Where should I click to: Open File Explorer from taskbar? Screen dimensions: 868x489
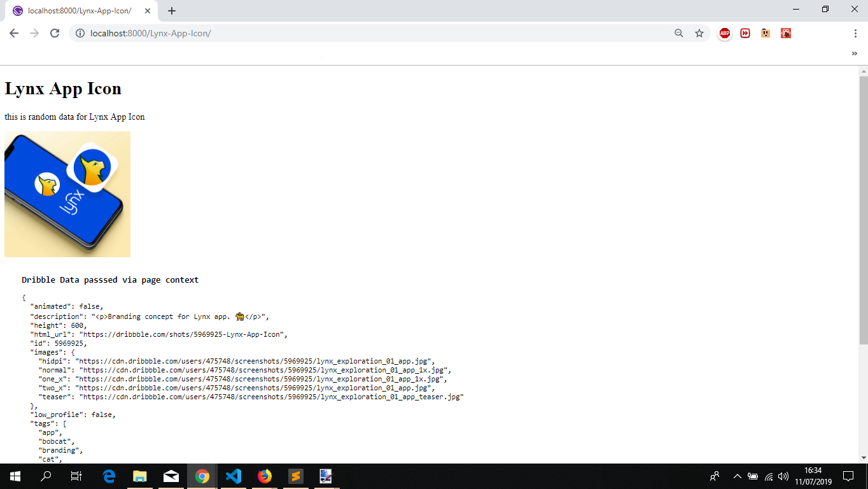140,476
